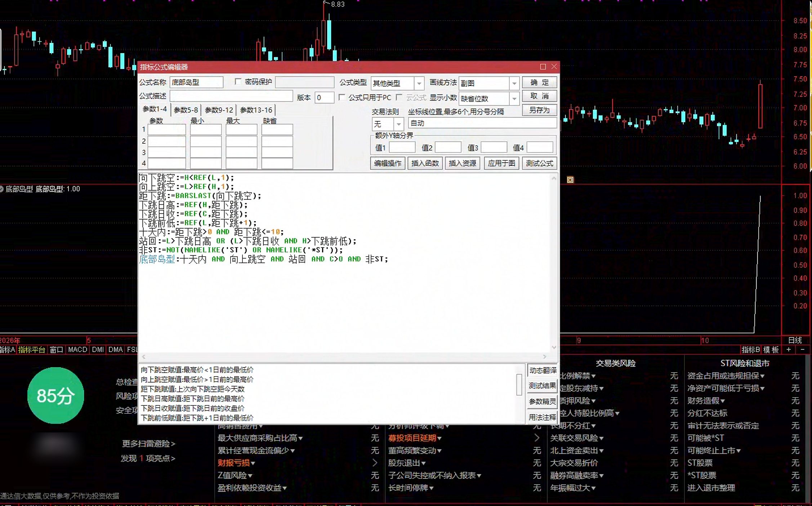This screenshot has width=812, height=506.
Task: Open the 显示小数 缺省位数 dropdown
Action: pos(514,98)
